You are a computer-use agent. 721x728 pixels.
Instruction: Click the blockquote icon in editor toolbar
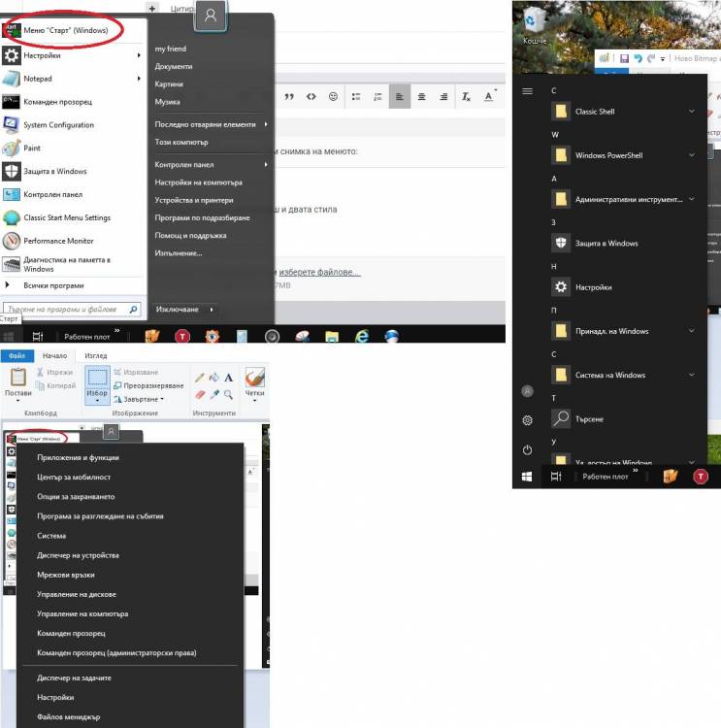[x=289, y=96]
